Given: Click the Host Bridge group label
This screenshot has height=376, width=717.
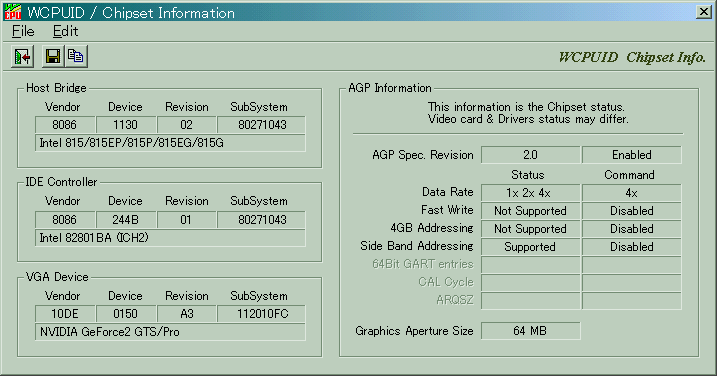Looking at the screenshot, I should pyautogui.click(x=56, y=88).
